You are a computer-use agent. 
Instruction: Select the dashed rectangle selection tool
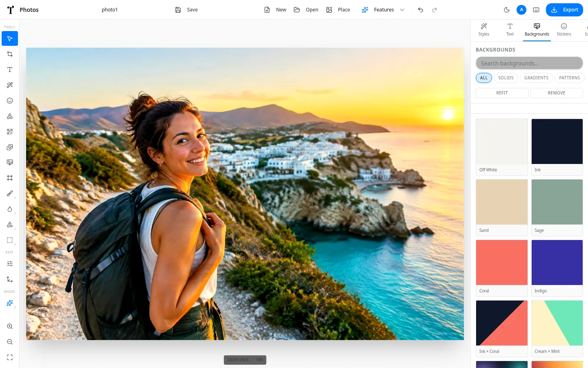(x=10, y=240)
